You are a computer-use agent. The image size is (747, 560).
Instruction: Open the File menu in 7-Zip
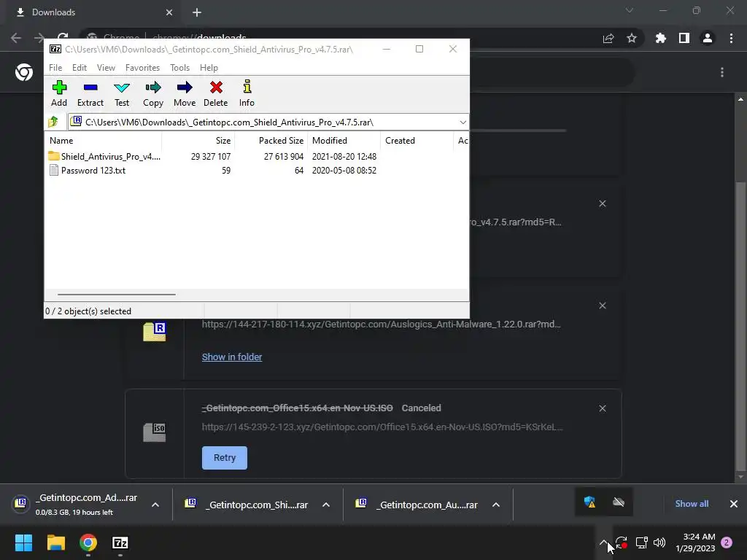[55, 68]
